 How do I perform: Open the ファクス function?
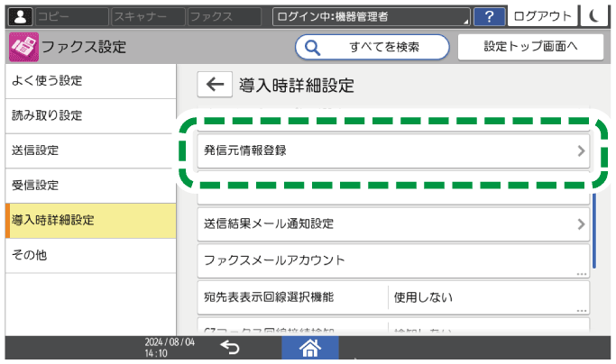point(225,16)
